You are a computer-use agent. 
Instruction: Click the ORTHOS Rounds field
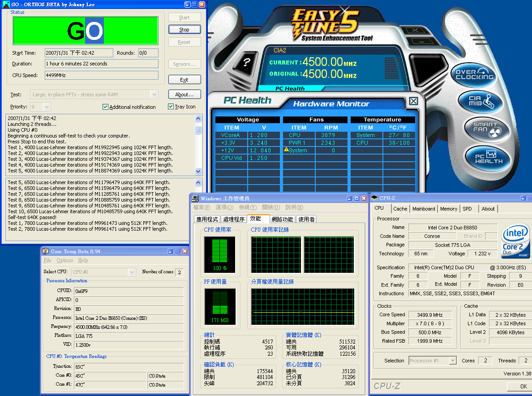click(148, 53)
